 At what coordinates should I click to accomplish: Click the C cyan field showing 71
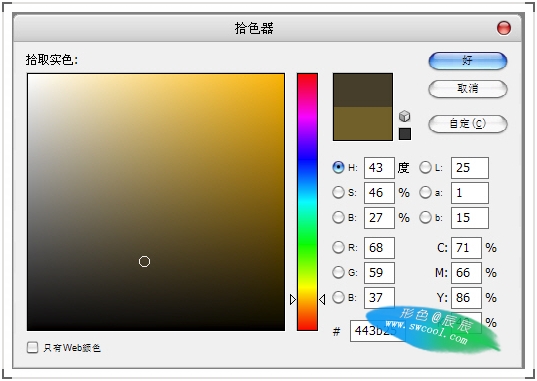466,247
